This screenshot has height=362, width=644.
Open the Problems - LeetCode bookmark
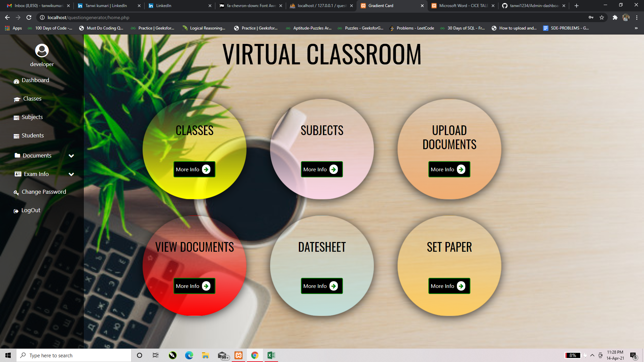point(412,28)
